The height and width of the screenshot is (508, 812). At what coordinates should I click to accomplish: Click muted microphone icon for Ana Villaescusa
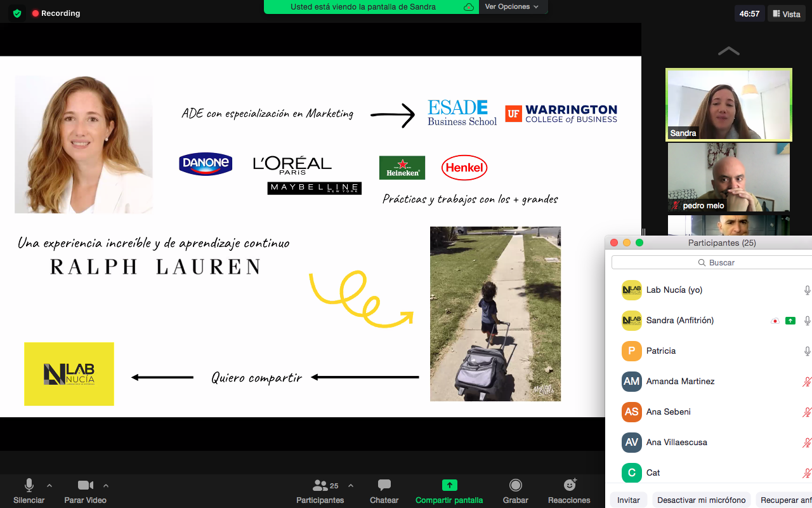[x=807, y=443]
